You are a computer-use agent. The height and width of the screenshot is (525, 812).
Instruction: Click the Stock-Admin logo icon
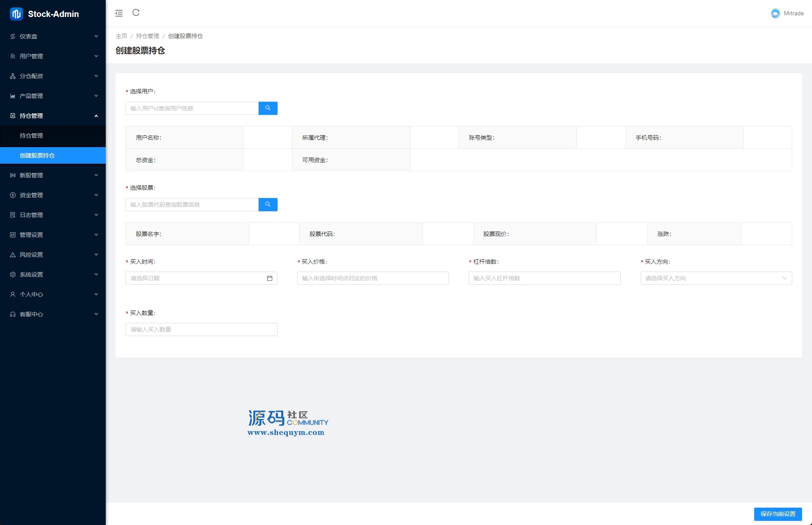[16, 14]
